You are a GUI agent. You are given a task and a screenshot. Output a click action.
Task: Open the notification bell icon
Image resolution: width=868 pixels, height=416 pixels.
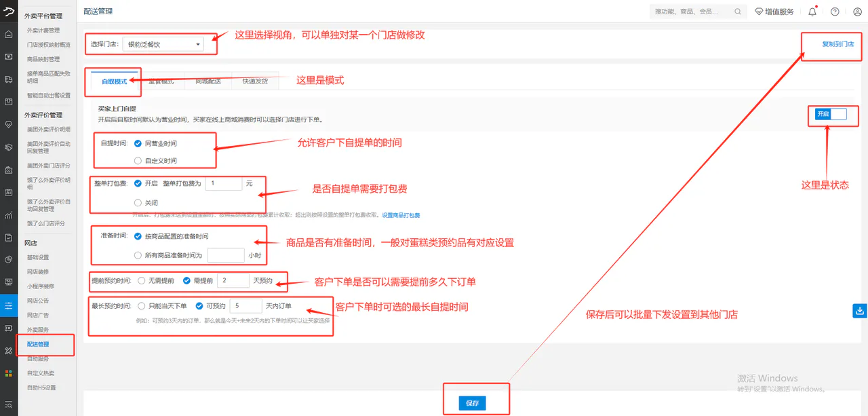click(x=812, y=12)
